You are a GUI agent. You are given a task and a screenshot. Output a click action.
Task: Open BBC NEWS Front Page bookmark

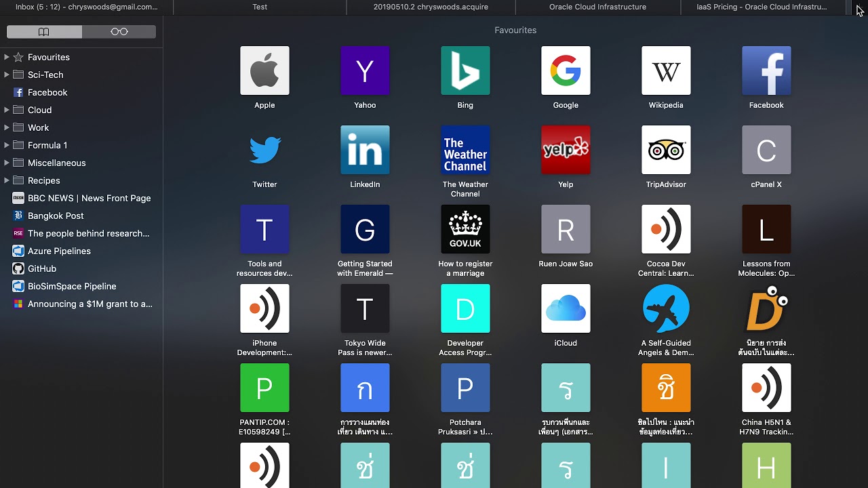(x=81, y=198)
